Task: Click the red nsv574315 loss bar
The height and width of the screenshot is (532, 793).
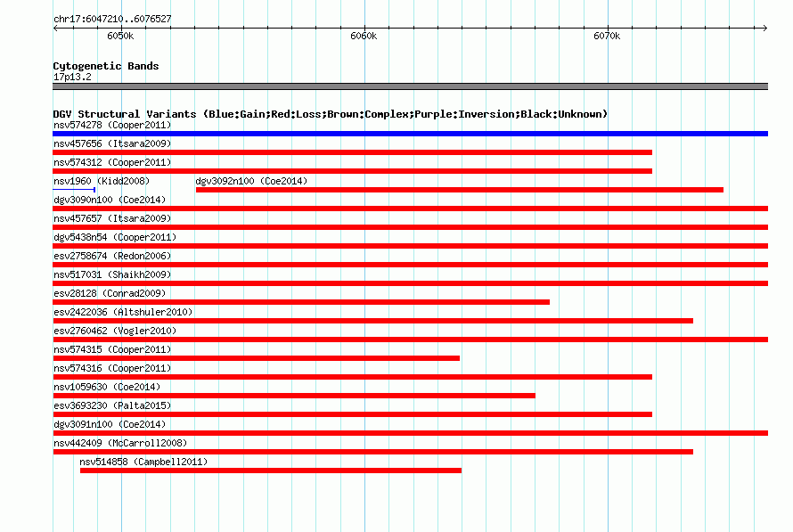Action: pos(257,358)
